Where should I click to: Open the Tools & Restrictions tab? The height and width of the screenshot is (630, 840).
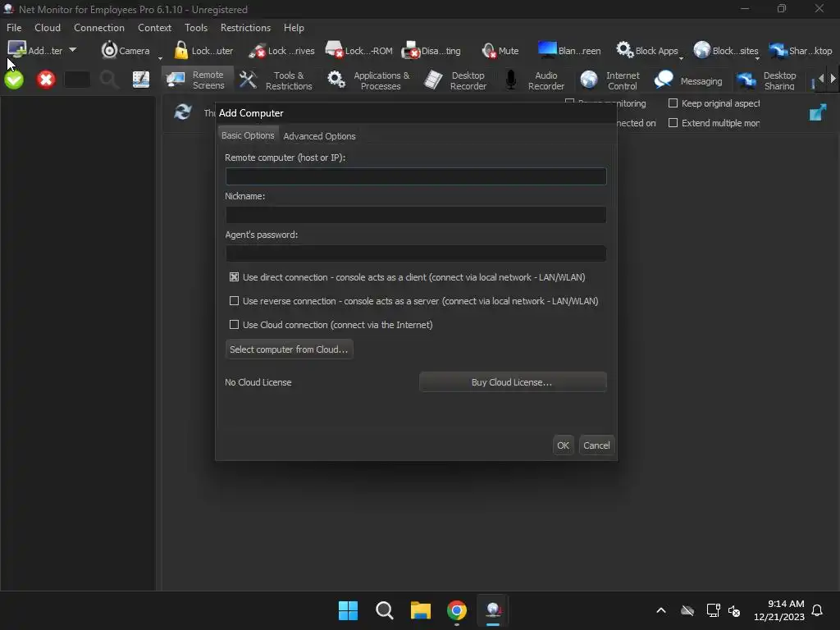[276, 80]
